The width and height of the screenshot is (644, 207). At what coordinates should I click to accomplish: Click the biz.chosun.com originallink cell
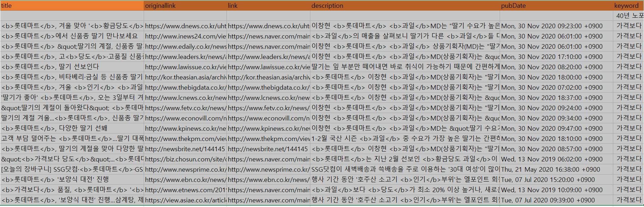point(185,159)
